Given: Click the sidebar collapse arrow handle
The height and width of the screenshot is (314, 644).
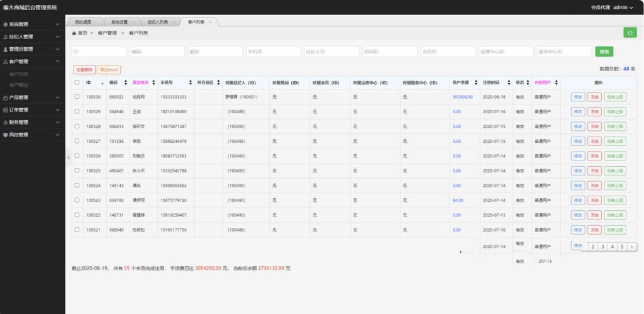Looking at the screenshot, I should [x=68, y=157].
